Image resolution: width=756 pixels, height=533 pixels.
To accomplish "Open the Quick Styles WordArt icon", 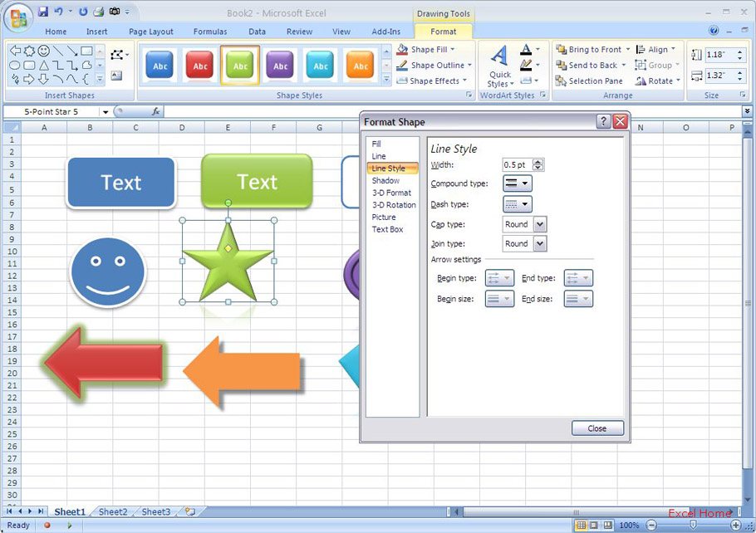I will (x=499, y=66).
